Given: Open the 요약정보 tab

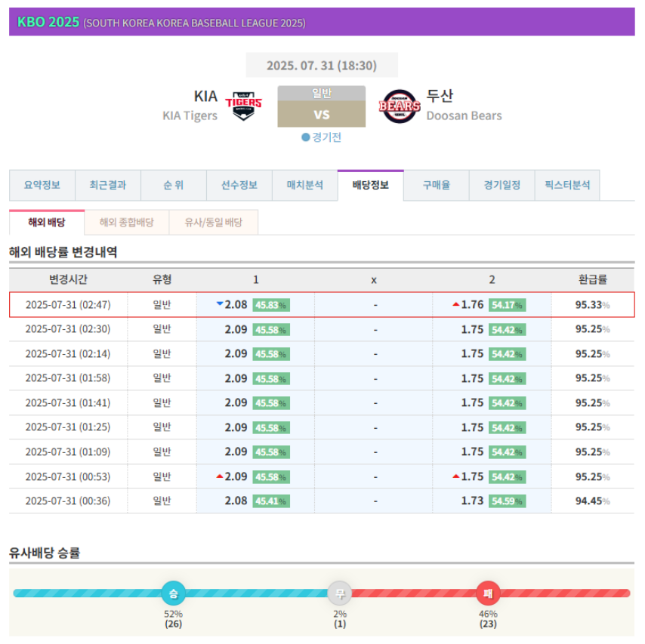Looking at the screenshot, I should pos(42,185).
